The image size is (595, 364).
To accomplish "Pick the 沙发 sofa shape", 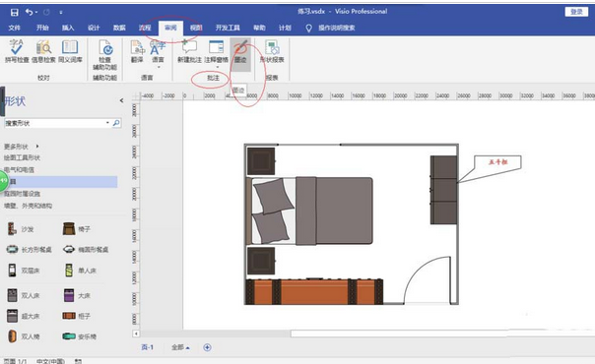I will click(21, 229).
